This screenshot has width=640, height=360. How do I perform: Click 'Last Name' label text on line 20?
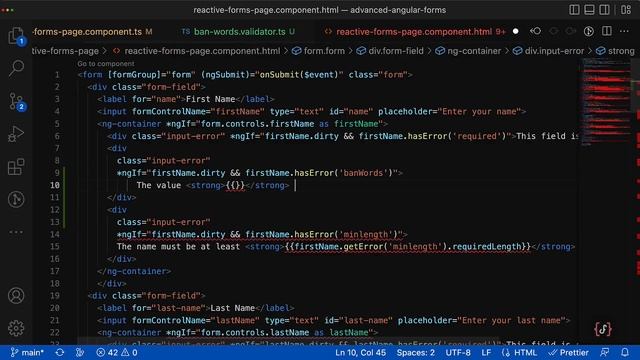[233, 308]
